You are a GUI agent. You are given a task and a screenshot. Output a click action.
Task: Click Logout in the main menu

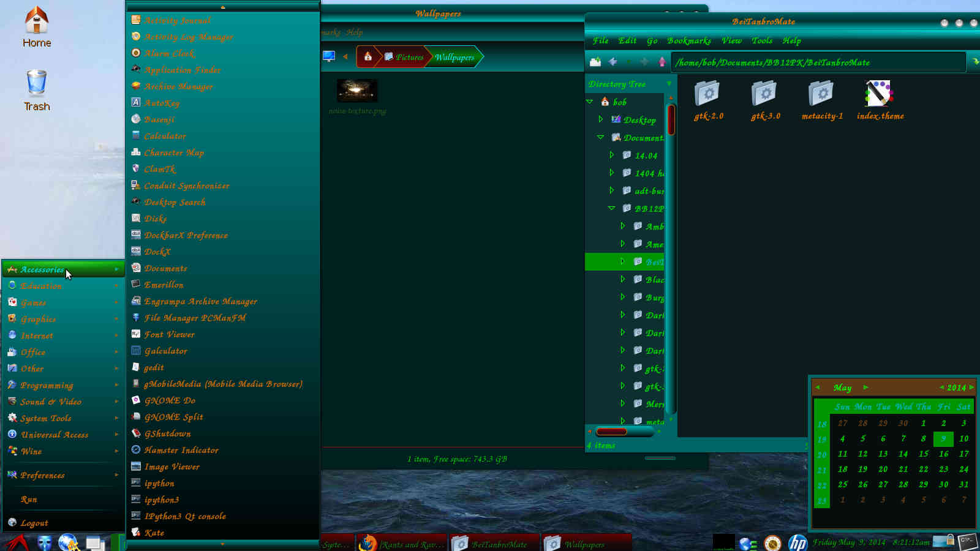tap(64, 523)
